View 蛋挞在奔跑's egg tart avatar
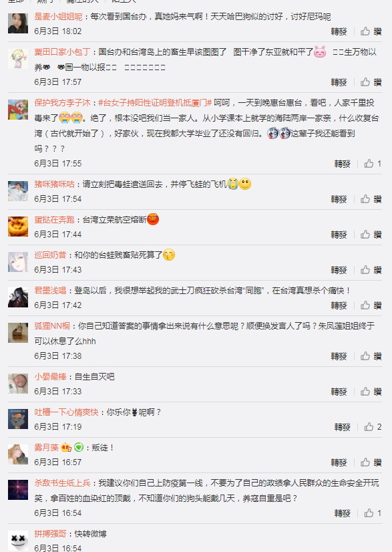392x552 pixels. click(x=18, y=227)
